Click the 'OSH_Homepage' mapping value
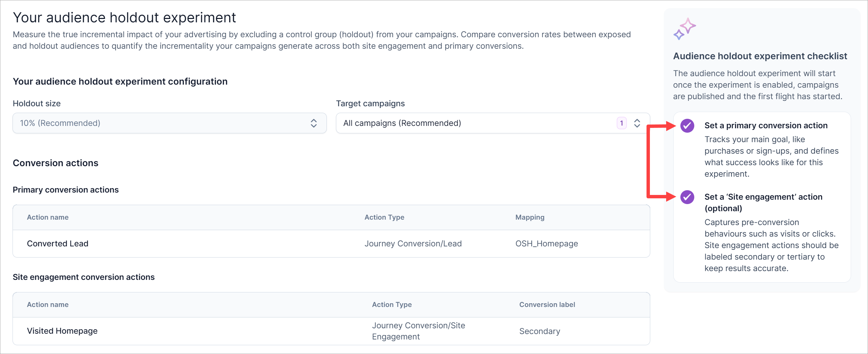This screenshot has height=354, width=868. [547, 244]
